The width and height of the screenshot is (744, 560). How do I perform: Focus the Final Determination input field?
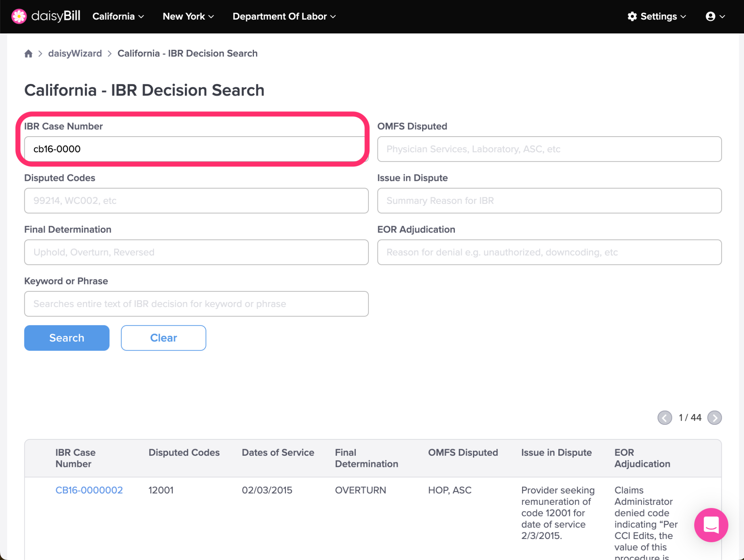[x=196, y=252]
